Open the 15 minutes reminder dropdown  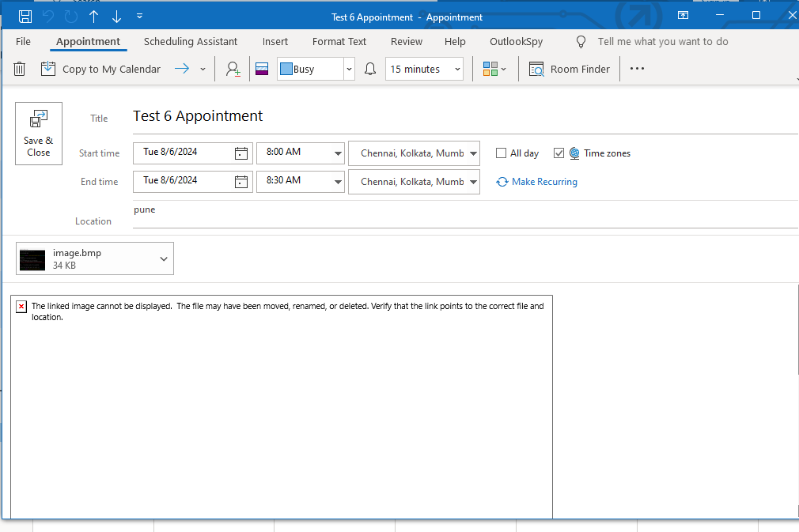[457, 69]
